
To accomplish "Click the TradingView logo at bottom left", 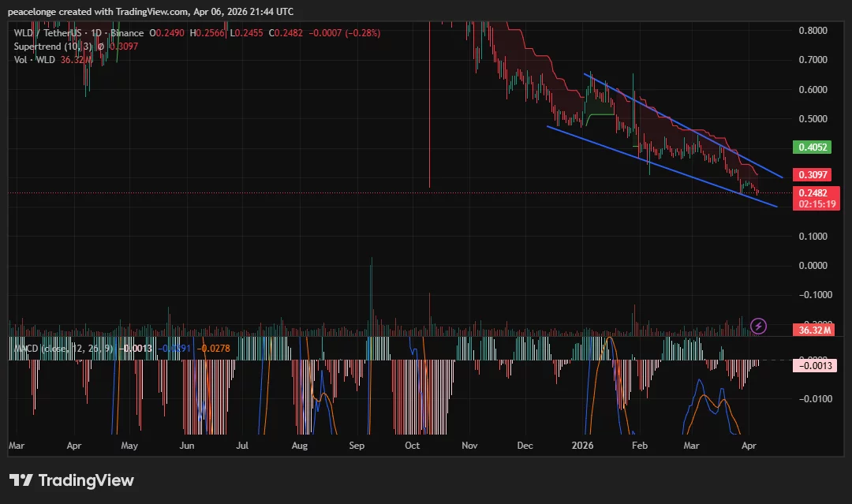I will (71, 480).
